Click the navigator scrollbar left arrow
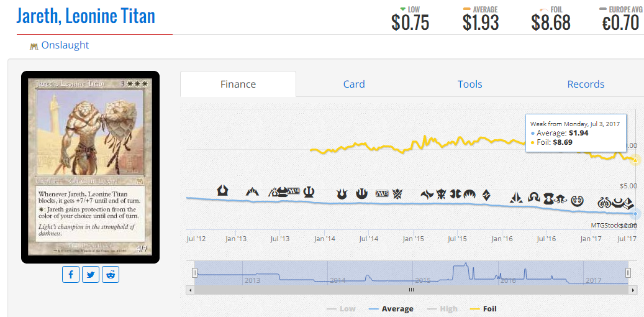This screenshot has height=317, width=644. (190, 290)
